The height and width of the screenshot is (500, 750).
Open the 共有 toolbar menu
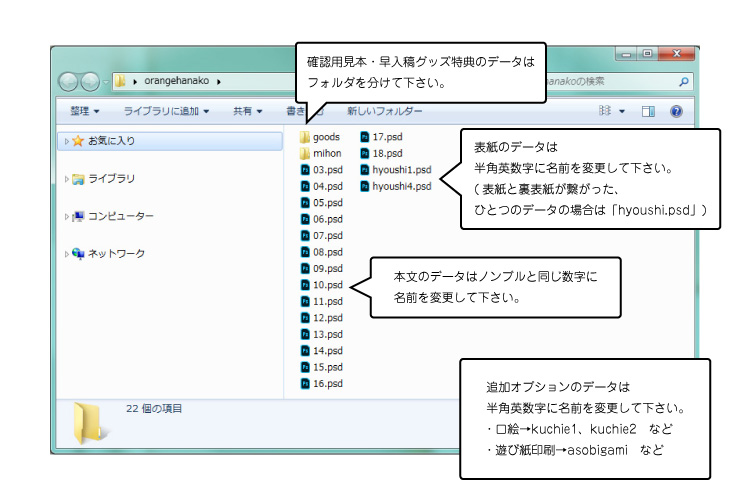(x=247, y=111)
